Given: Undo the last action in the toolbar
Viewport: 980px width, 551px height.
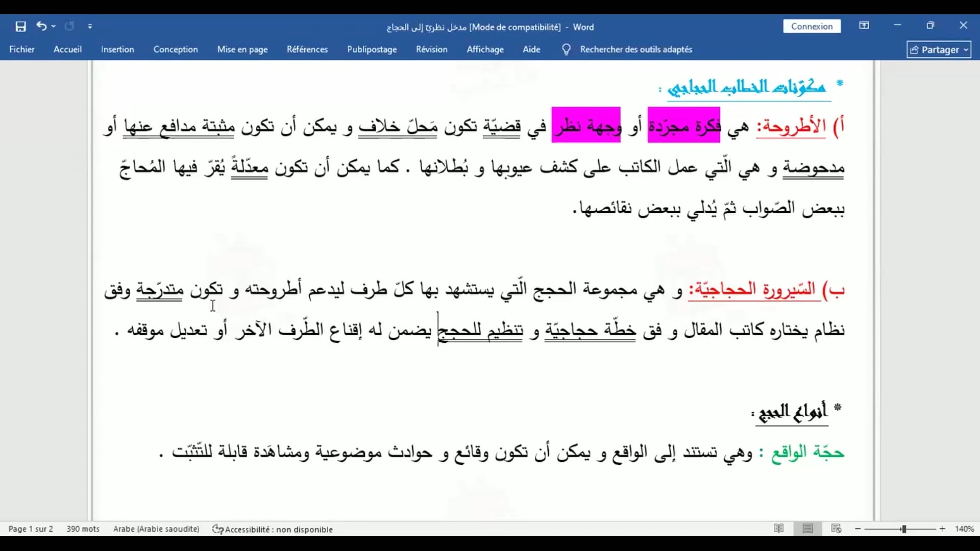Looking at the screenshot, I should point(41,26).
